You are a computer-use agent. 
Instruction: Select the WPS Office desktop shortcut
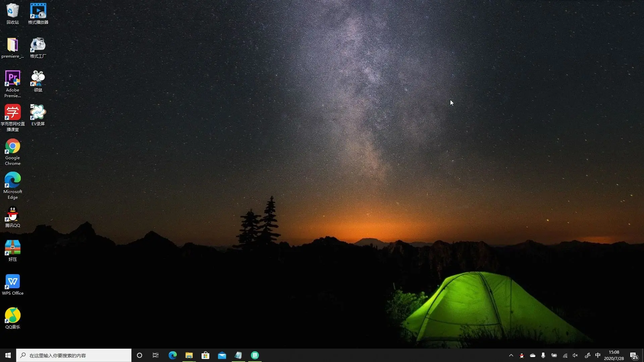(12, 285)
